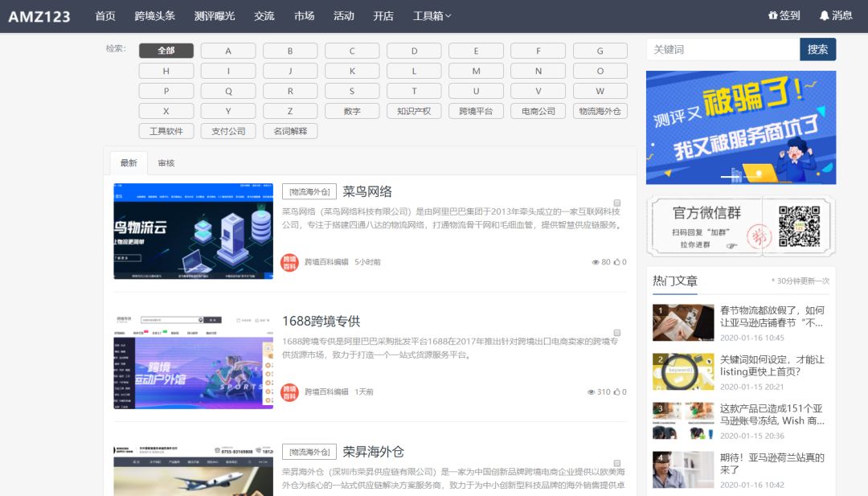Filter entries by 数字
Viewport: 868px width, 496px height.
point(352,111)
